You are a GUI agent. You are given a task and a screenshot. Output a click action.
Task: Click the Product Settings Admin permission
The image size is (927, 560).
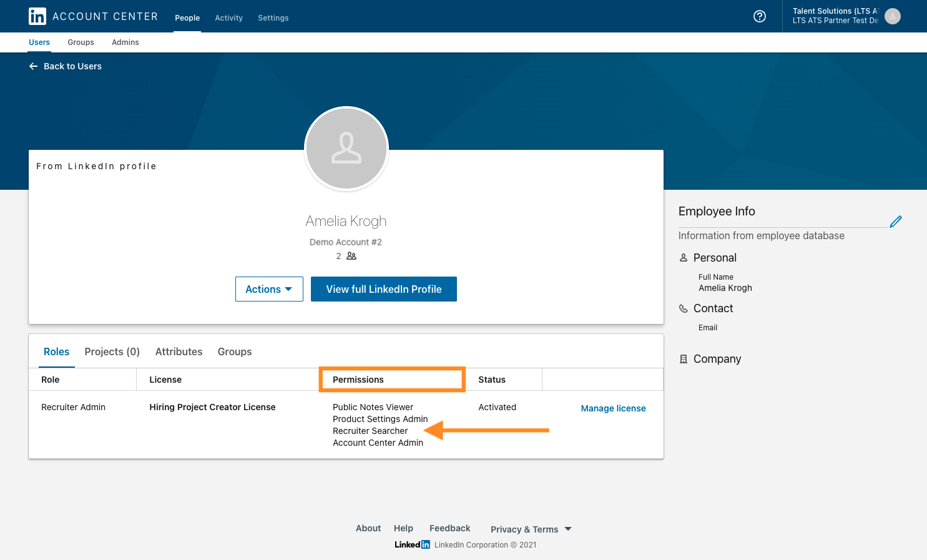click(x=380, y=419)
